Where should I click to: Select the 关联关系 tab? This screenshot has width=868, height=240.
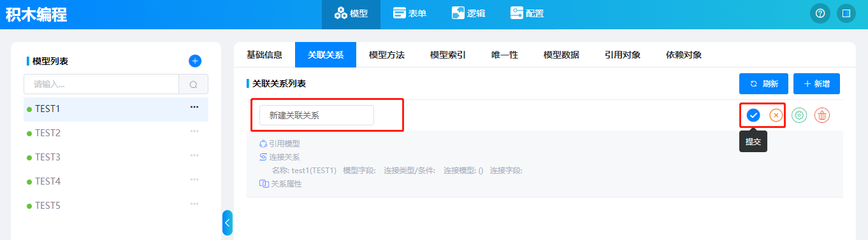click(326, 55)
